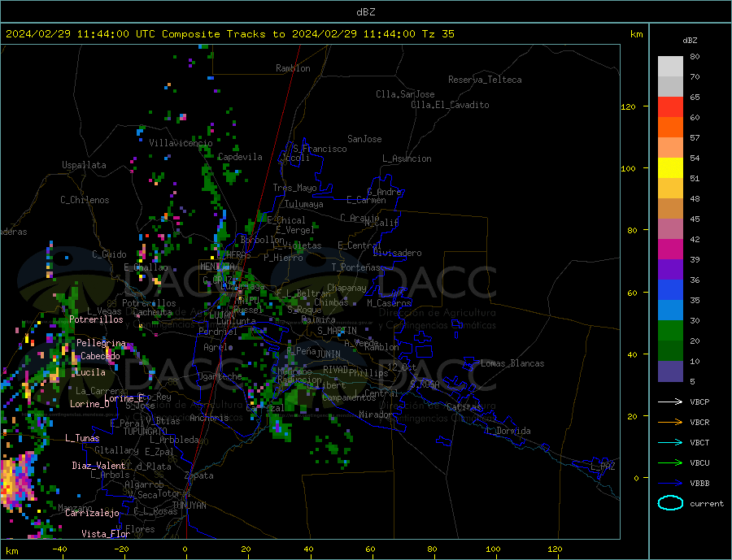Image resolution: width=732 pixels, height=560 pixels.
Task: Click the gold swatch between 51 and 48
Action: tap(670, 188)
